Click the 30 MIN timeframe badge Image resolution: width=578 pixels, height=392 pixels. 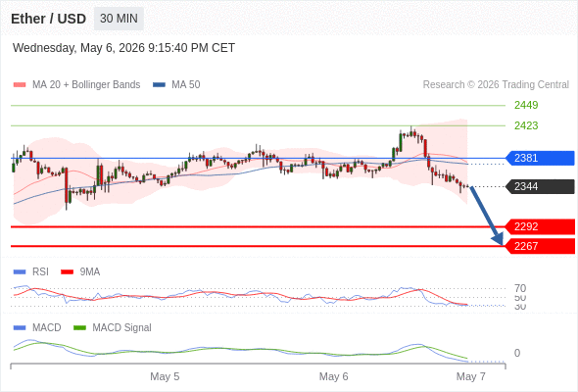(119, 19)
